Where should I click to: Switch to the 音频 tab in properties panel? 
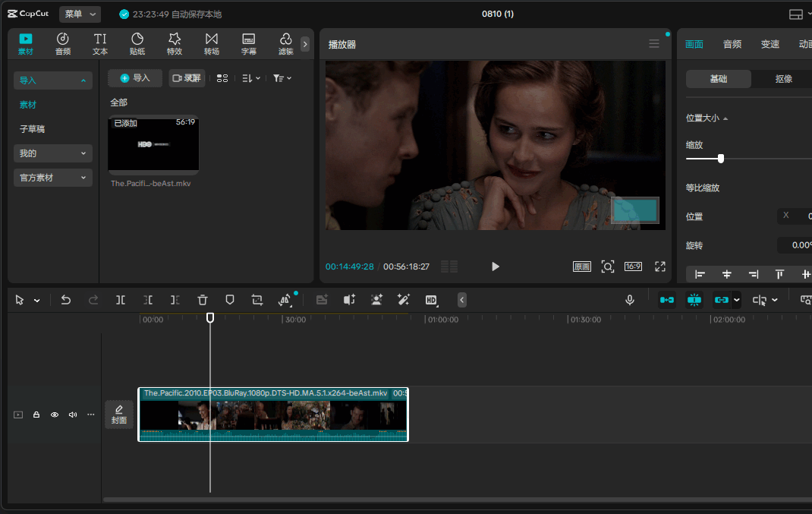click(732, 44)
